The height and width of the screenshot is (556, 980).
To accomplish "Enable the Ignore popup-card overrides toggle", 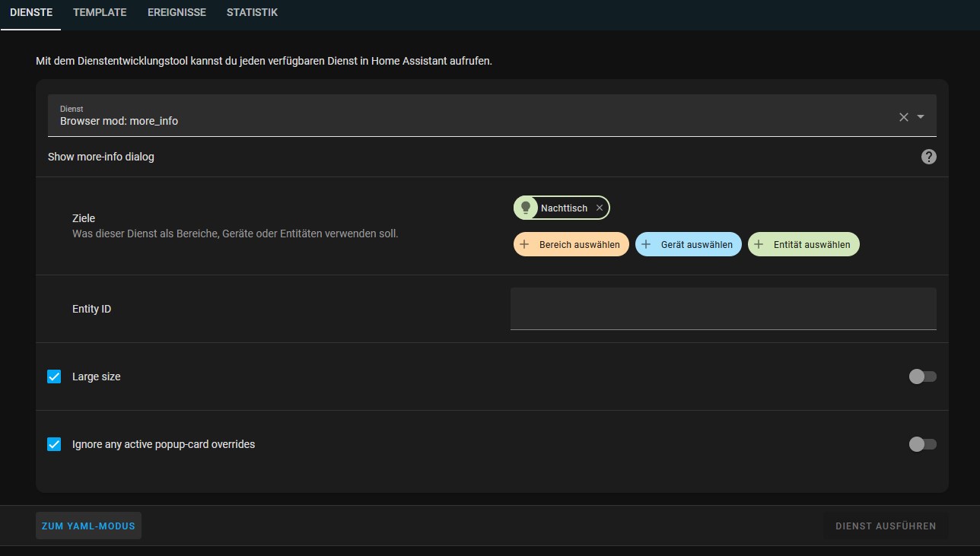I will 922,443.
